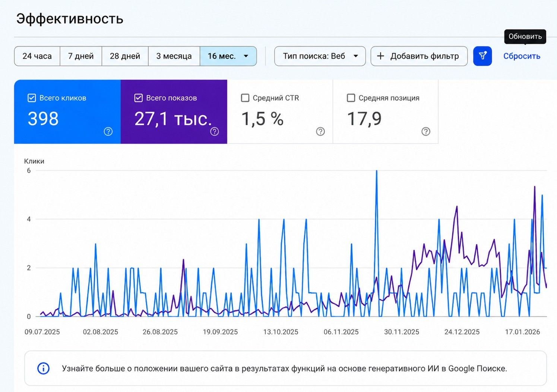
Task: Switch to the 3 месяца range
Action: pos(174,56)
